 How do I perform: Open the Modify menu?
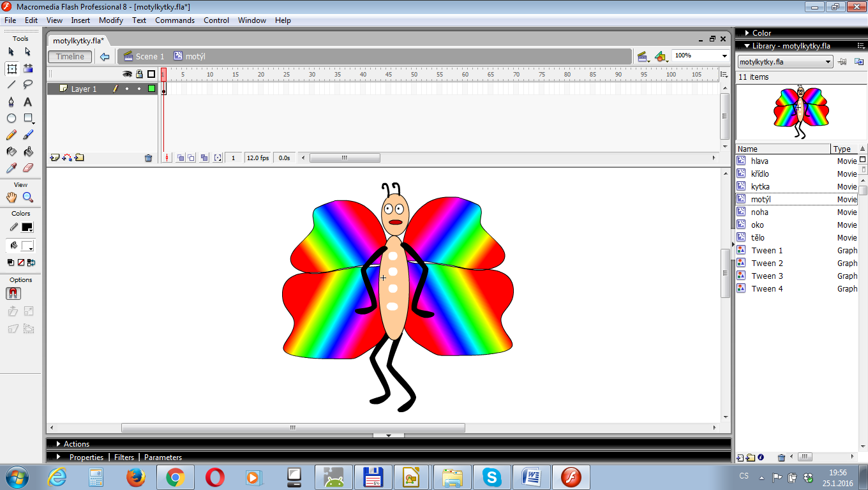tap(111, 20)
